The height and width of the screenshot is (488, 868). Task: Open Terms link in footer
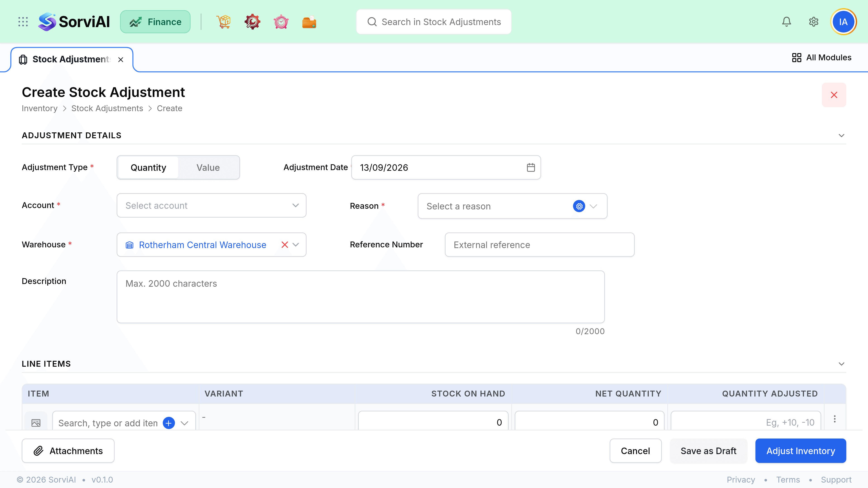click(788, 480)
